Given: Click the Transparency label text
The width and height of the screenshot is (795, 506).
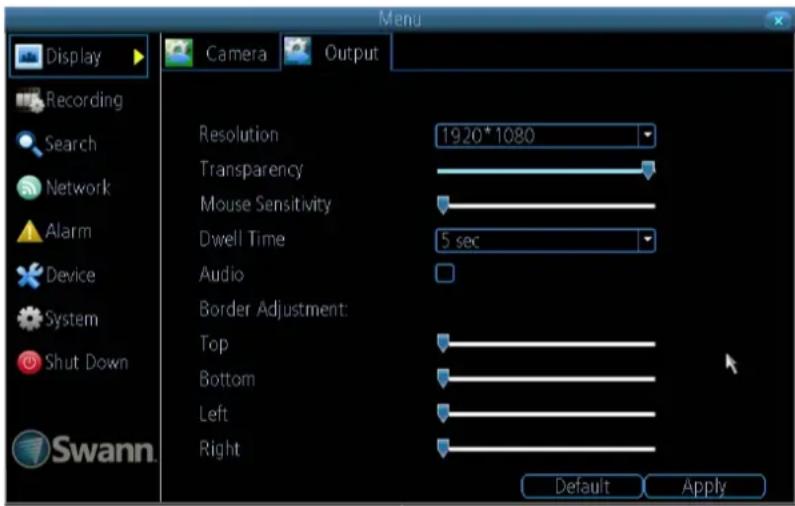Looking at the screenshot, I should (x=251, y=170).
